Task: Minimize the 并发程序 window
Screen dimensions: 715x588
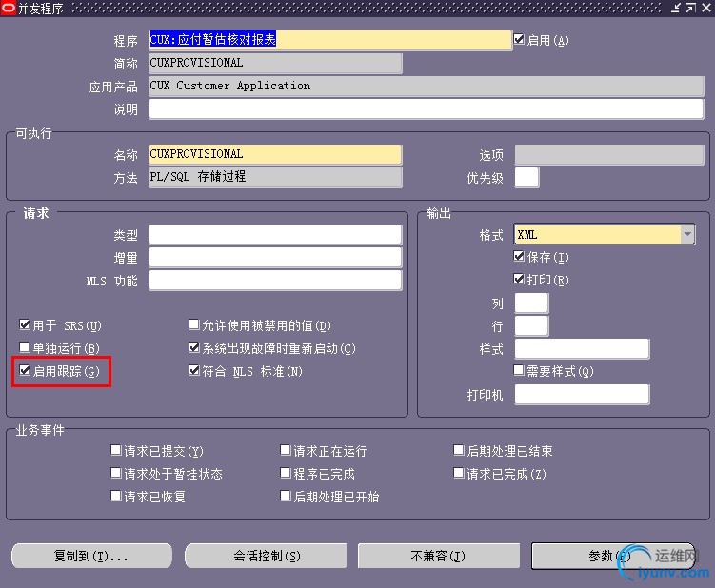Action: (676, 8)
